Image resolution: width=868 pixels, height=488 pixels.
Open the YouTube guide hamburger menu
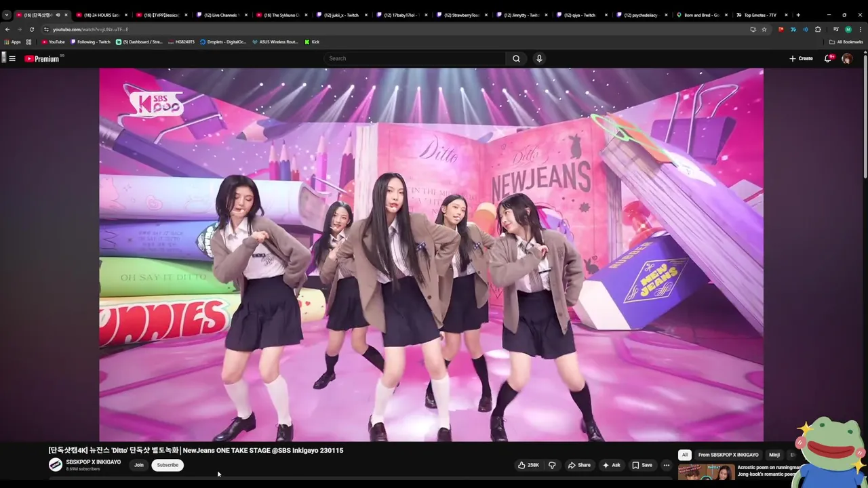(x=12, y=58)
